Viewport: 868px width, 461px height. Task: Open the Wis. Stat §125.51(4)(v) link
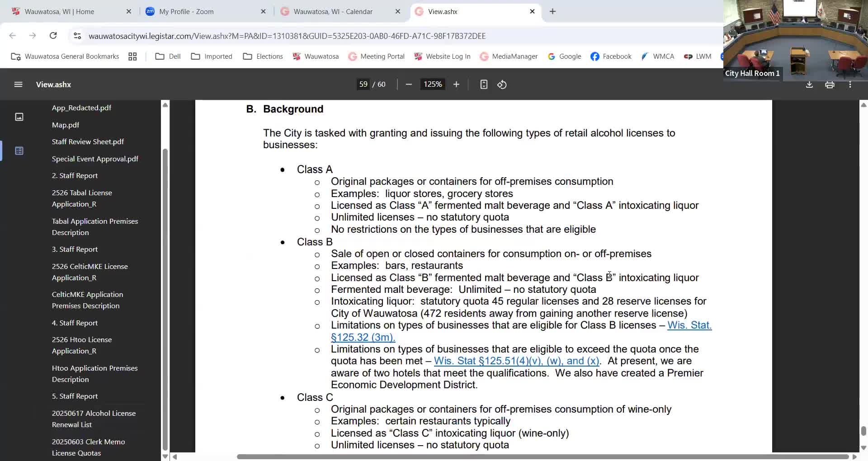coord(516,361)
